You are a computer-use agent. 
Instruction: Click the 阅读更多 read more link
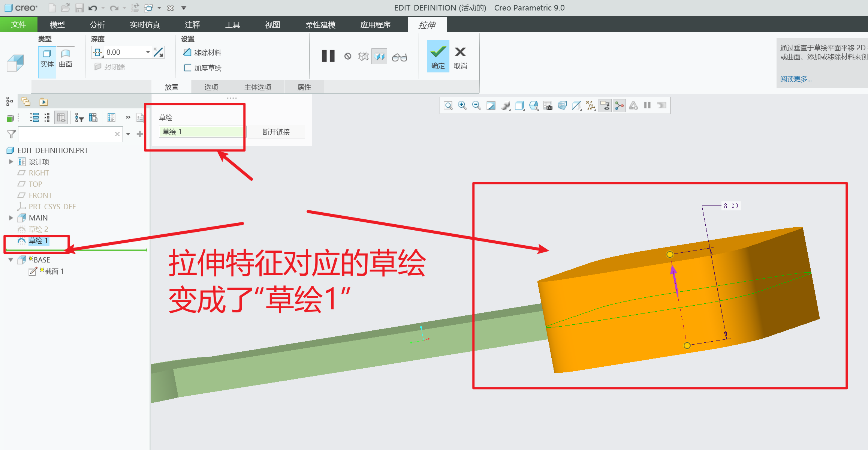(796, 79)
